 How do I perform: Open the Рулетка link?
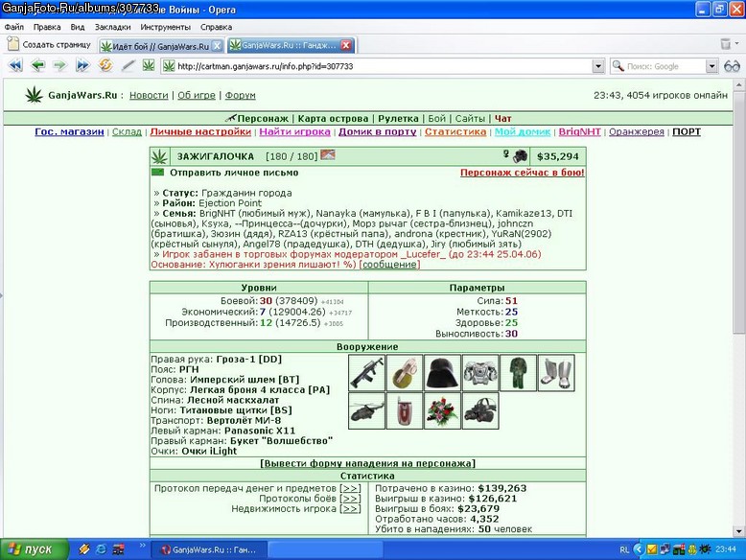click(398, 119)
